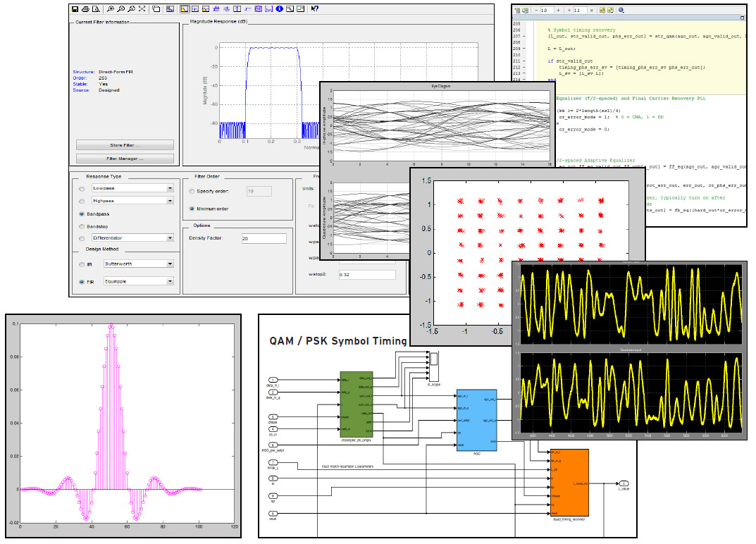Open the Lowpass response type dropdown
Viewport: 756px width, 544px height.
170,188
